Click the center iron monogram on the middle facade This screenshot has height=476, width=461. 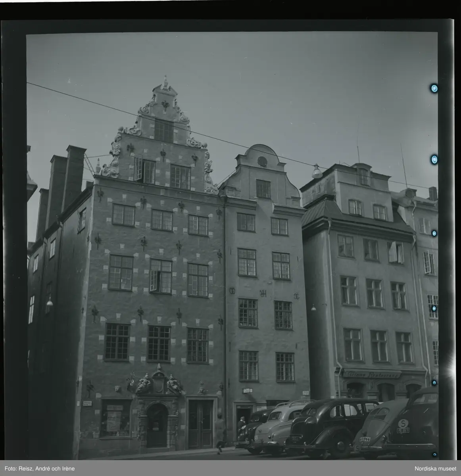263,293
